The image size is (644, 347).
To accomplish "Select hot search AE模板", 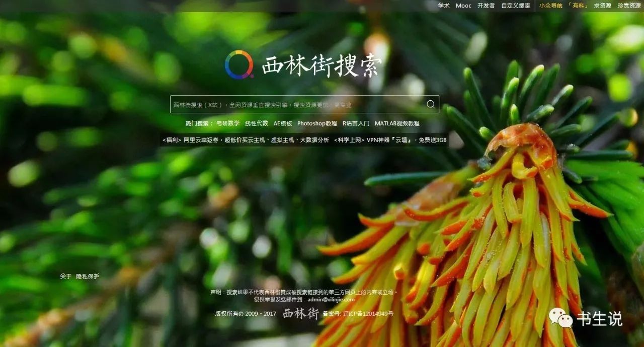I will [283, 123].
